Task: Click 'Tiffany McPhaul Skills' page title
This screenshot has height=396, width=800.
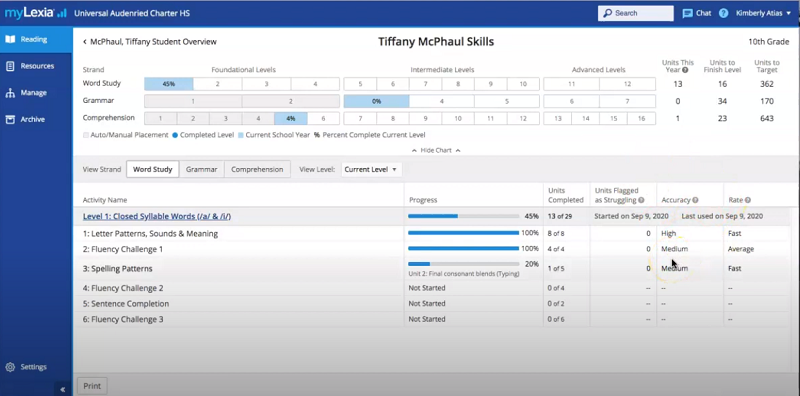Action: click(x=436, y=42)
